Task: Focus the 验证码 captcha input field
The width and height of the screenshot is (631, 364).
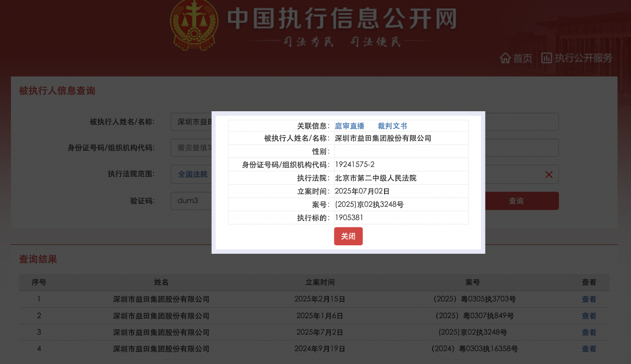Action: point(191,201)
